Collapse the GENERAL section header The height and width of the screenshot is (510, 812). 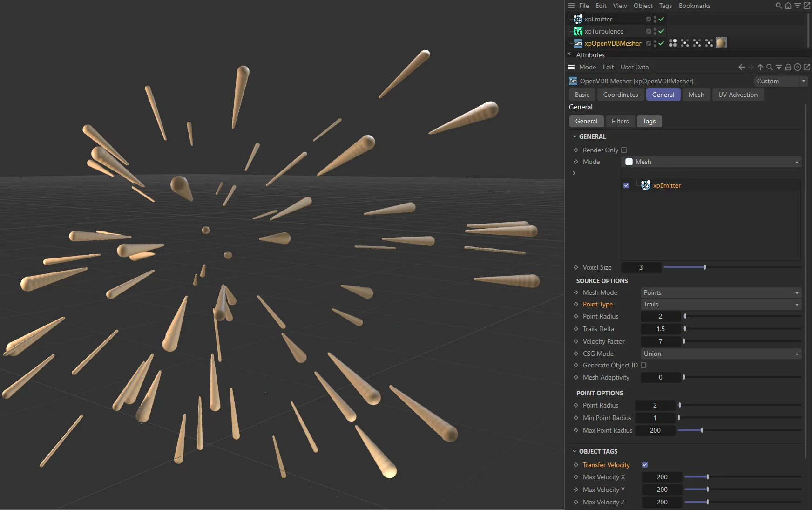click(575, 136)
